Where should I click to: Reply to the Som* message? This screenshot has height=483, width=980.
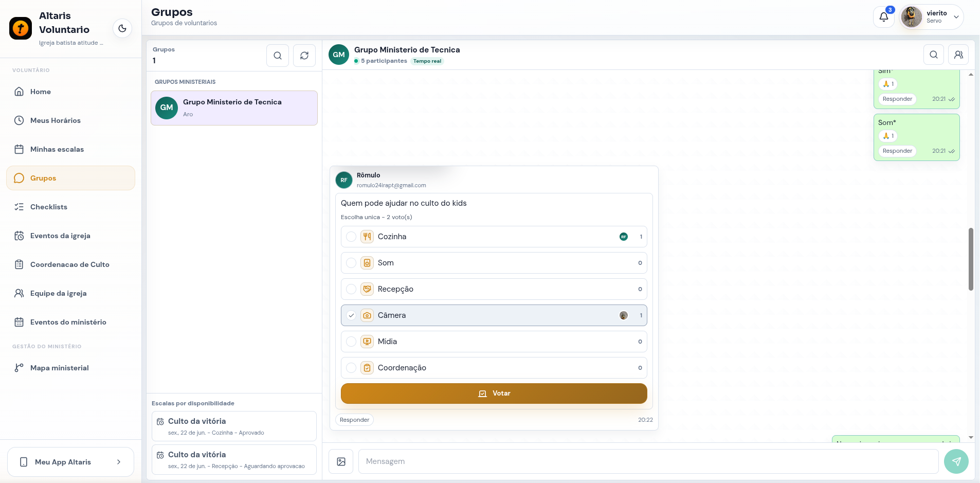897,151
